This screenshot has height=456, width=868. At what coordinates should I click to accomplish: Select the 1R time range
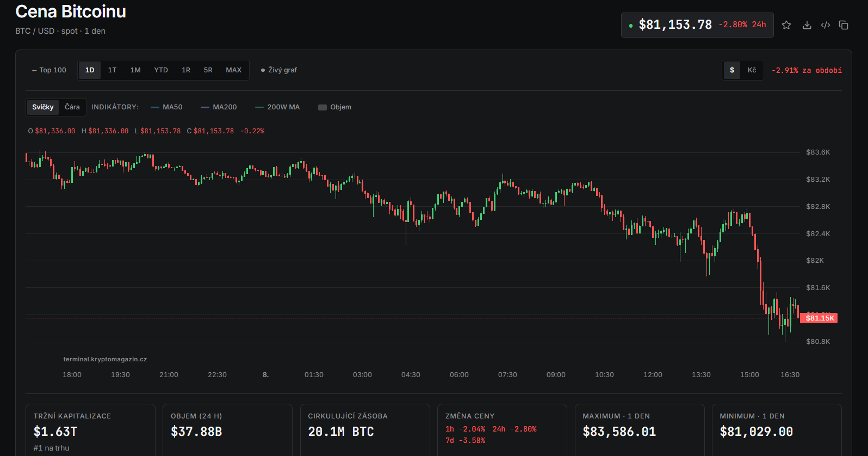[186, 70]
